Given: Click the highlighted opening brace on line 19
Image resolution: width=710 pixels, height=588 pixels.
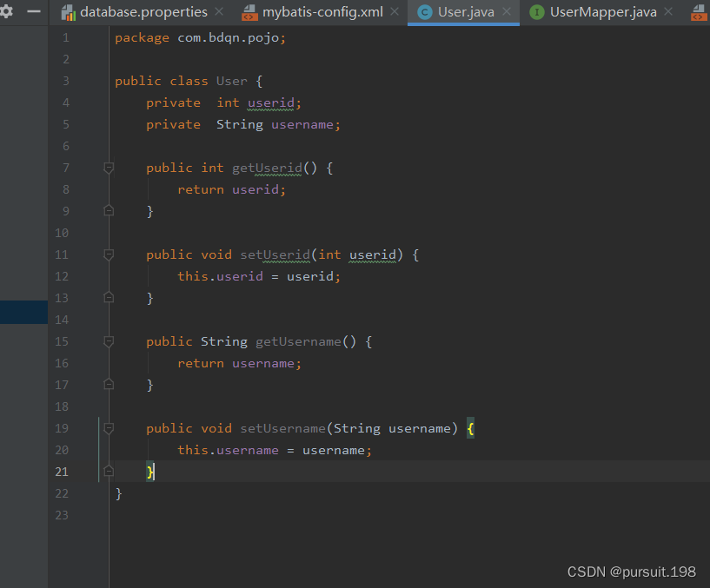Looking at the screenshot, I should (x=471, y=429).
